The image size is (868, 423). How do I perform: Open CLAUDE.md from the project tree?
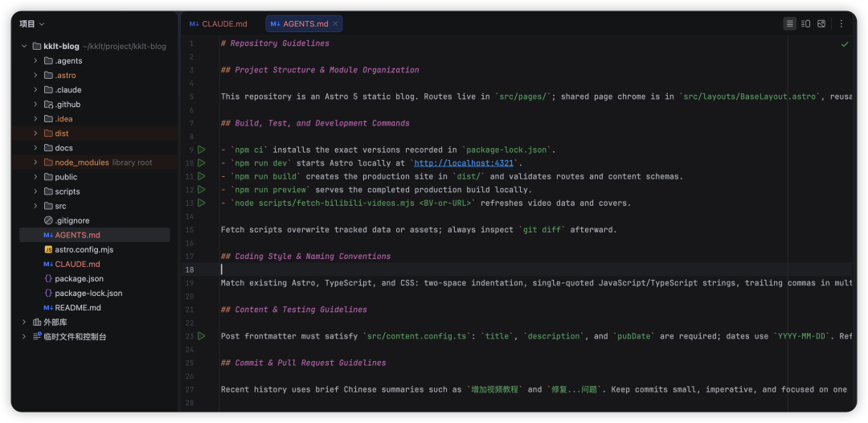77,264
